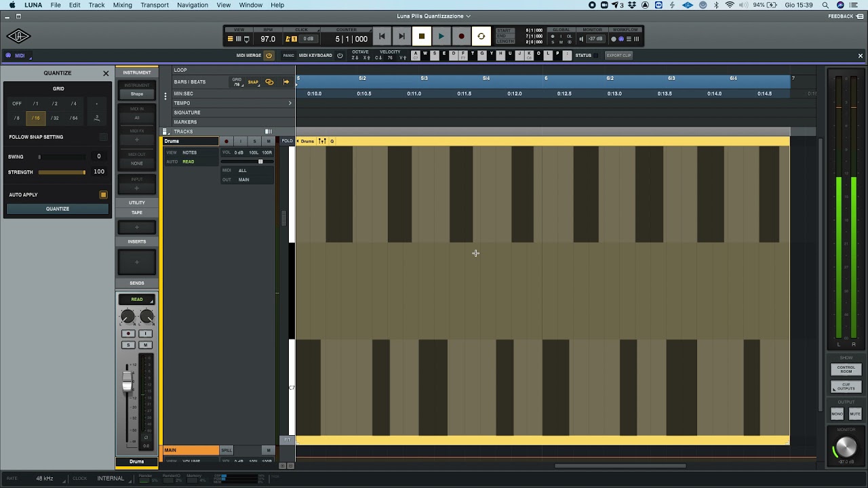
Task: Arm recording with the transport record button
Action: point(461,37)
